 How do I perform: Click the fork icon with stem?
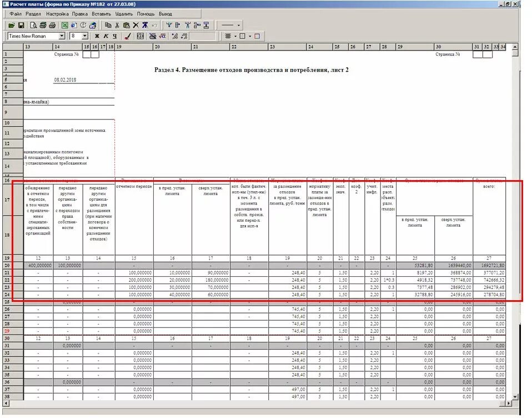tap(187, 25)
